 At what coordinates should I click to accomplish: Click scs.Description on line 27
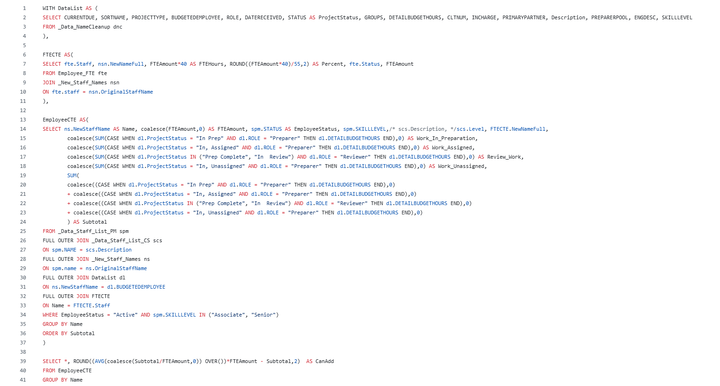(x=108, y=250)
